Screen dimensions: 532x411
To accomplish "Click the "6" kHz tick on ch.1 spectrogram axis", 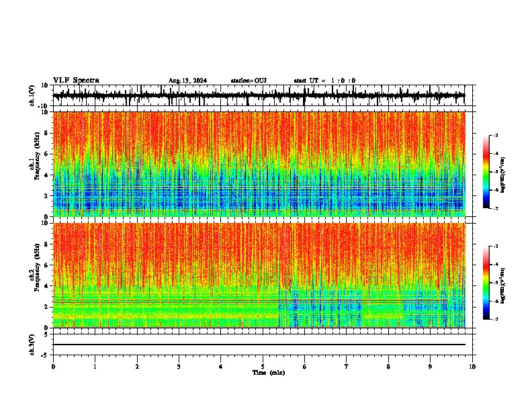I will [x=46, y=154].
